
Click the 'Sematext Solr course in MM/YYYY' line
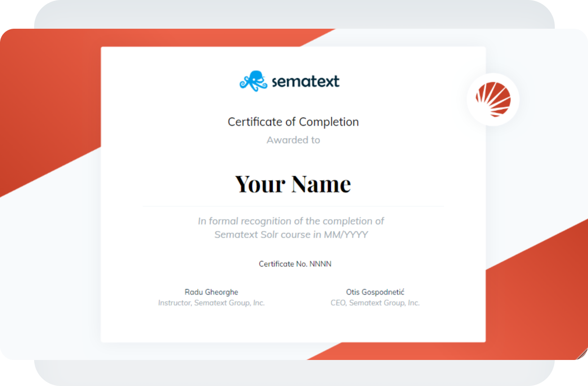point(291,235)
